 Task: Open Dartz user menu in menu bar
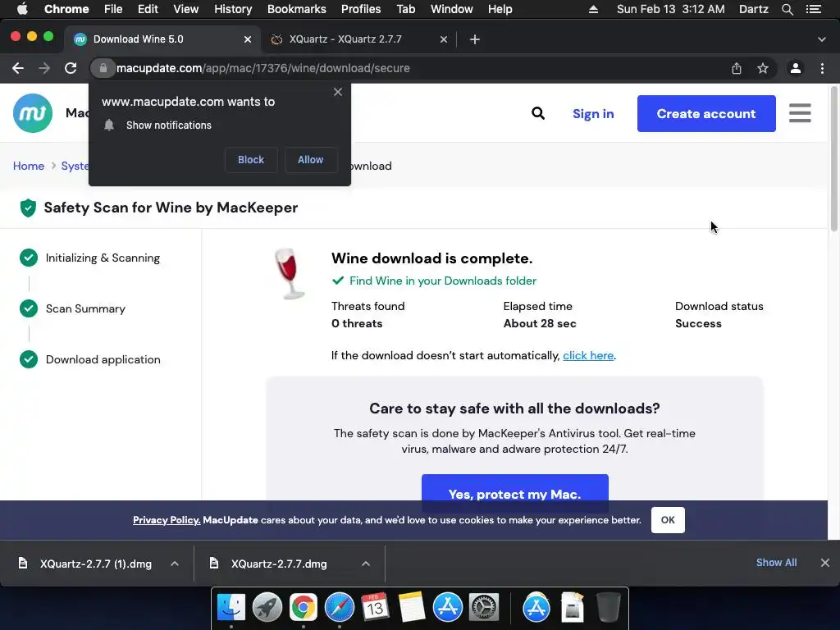point(753,9)
